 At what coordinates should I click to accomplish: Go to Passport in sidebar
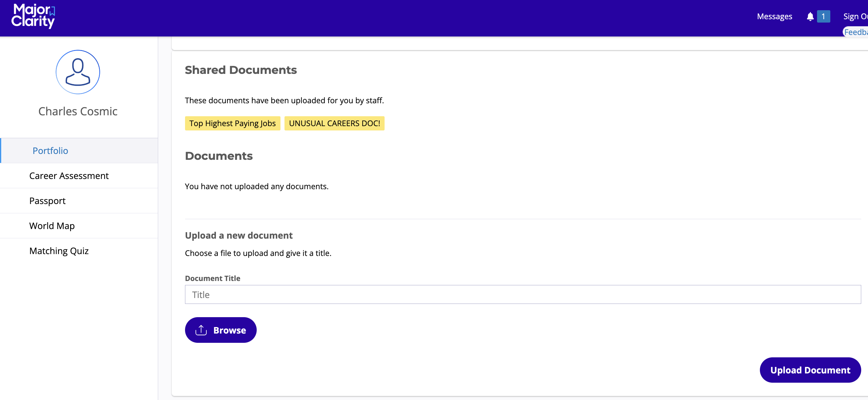[x=47, y=201]
